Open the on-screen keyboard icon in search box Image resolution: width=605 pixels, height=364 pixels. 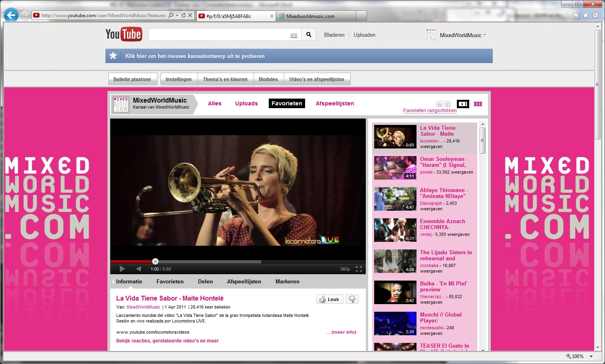(294, 36)
